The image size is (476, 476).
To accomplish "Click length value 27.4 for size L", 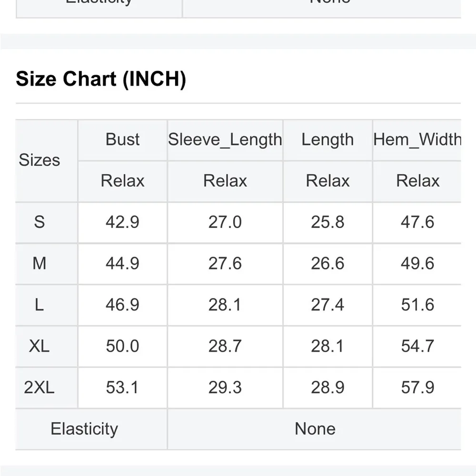I will click(x=327, y=305).
